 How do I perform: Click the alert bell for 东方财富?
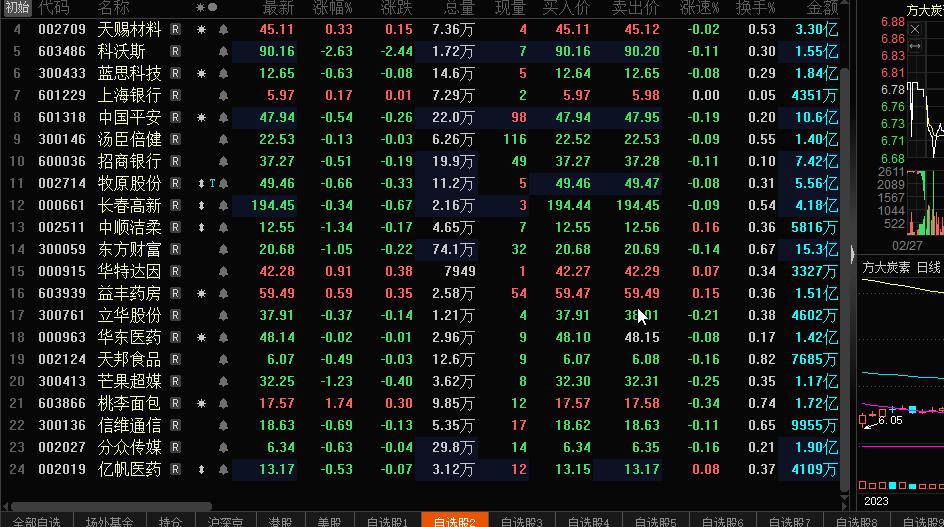click(223, 249)
